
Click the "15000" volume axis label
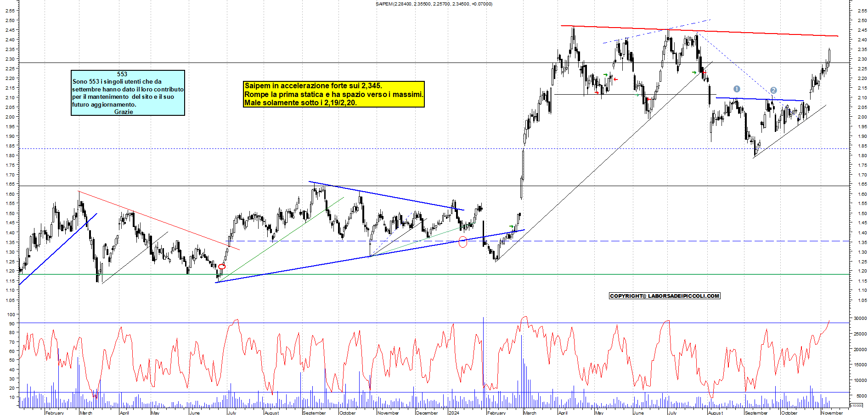[860, 364]
